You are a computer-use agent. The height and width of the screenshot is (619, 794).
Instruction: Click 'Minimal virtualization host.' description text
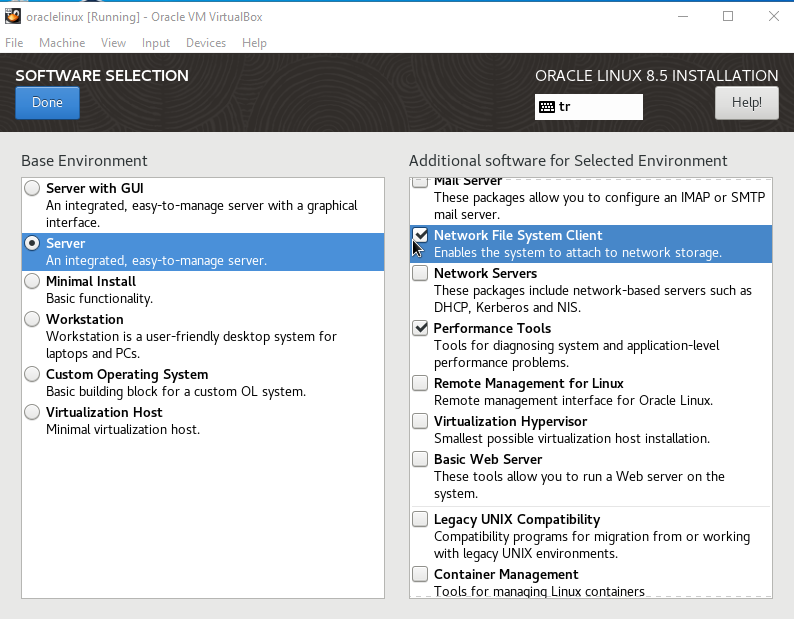pyautogui.click(x=123, y=430)
